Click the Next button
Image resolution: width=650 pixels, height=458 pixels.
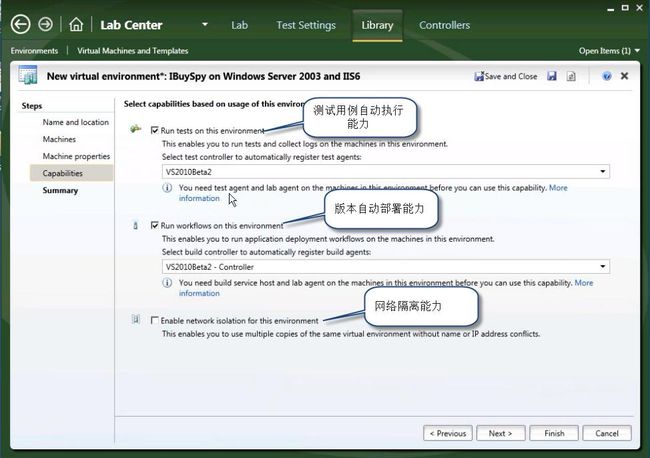pyautogui.click(x=501, y=433)
